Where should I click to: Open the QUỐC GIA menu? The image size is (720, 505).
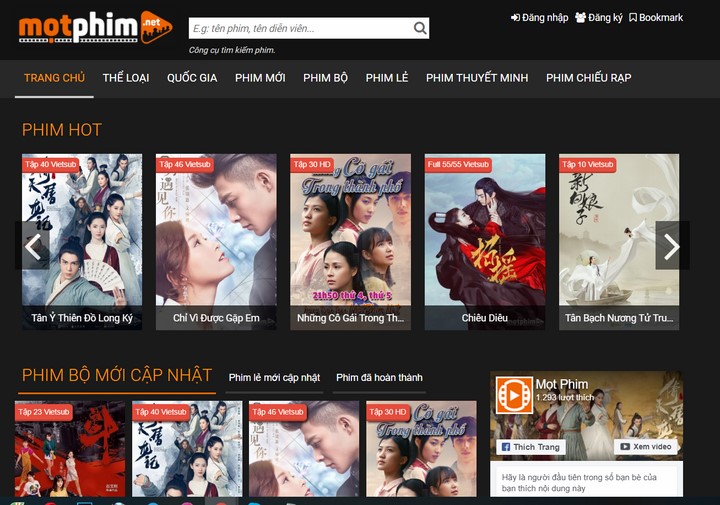pyautogui.click(x=192, y=78)
